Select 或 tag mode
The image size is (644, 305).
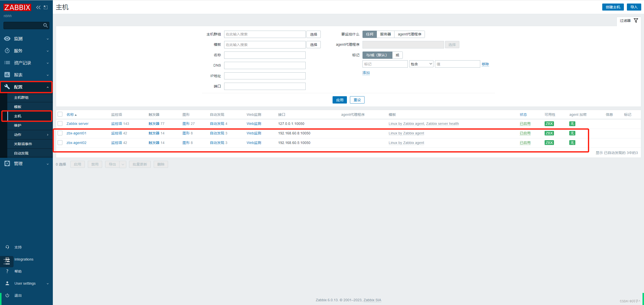(x=397, y=55)
